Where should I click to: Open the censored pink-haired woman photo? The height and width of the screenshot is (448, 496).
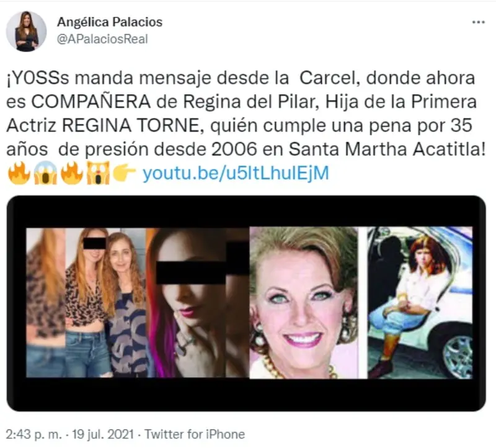pyautogui.click(x=197, y=303)
